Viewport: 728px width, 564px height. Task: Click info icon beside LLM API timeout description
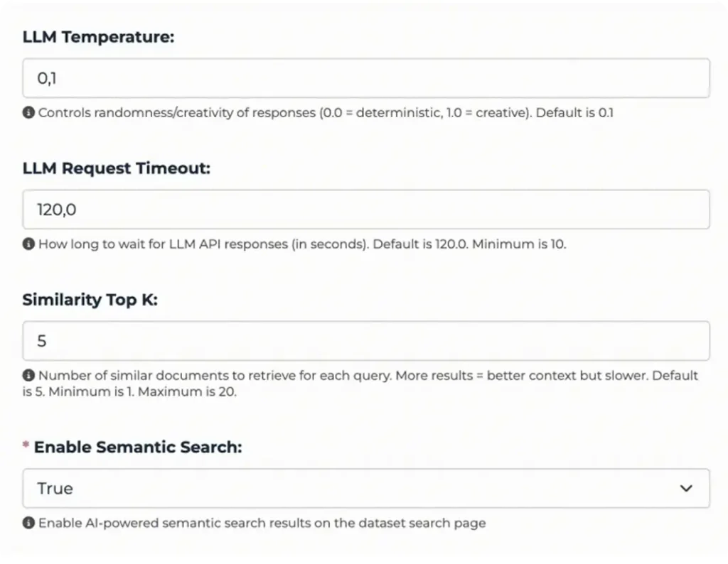point(29,244)
